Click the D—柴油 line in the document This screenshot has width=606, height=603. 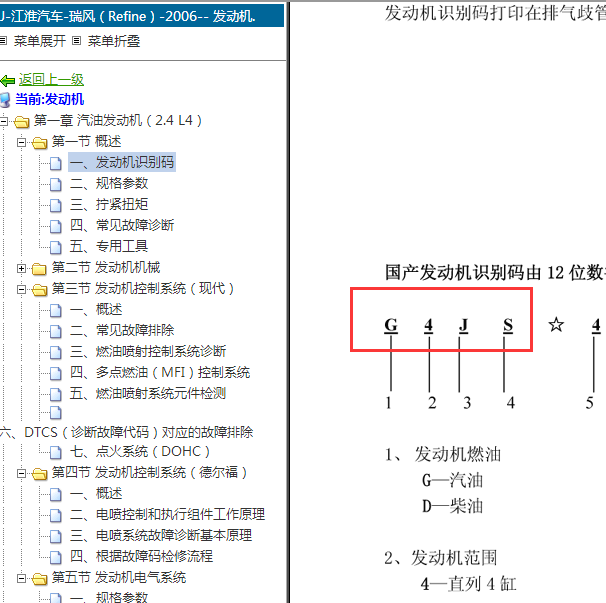[453, 506]
